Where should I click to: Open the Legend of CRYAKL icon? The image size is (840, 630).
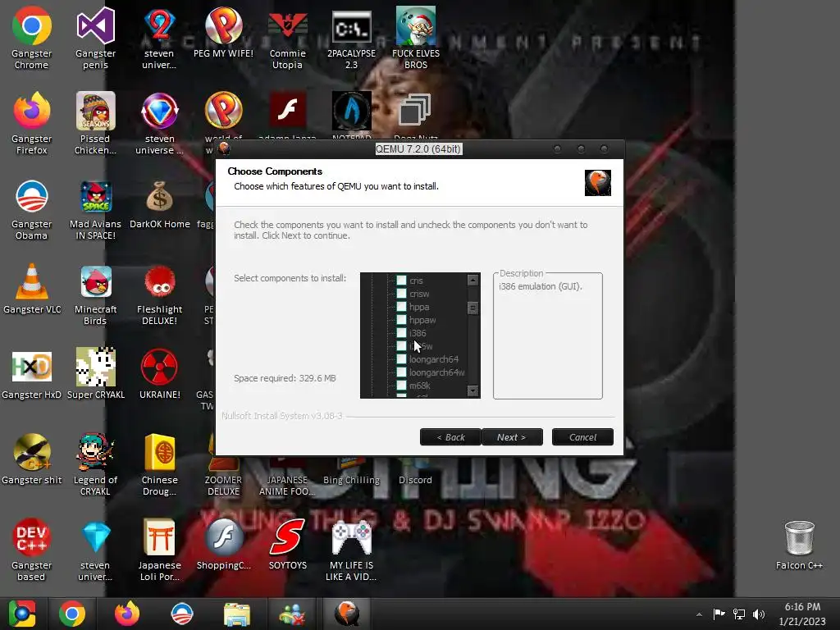point(95,464)
